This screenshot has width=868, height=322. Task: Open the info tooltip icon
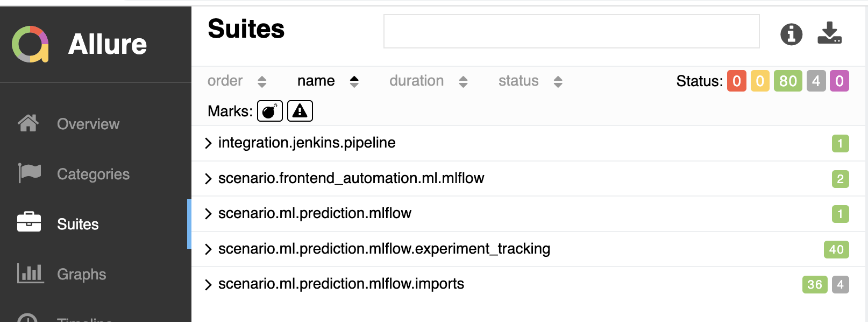click(791, 34)
